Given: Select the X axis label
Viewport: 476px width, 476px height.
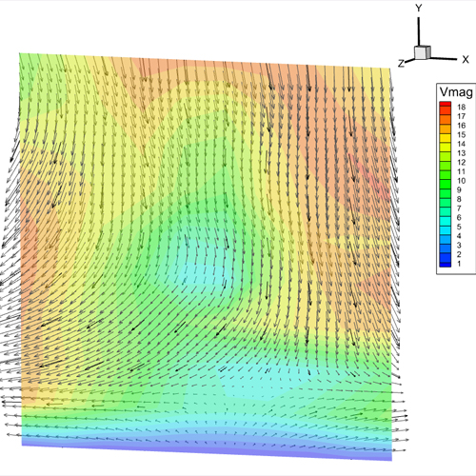Looking at the screenshot, I should pos(466,59).
